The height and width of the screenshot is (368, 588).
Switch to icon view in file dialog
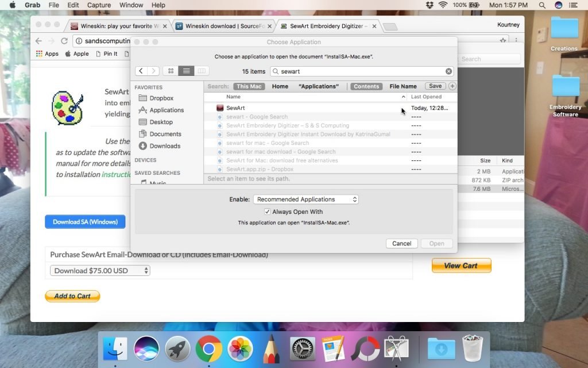171,71
